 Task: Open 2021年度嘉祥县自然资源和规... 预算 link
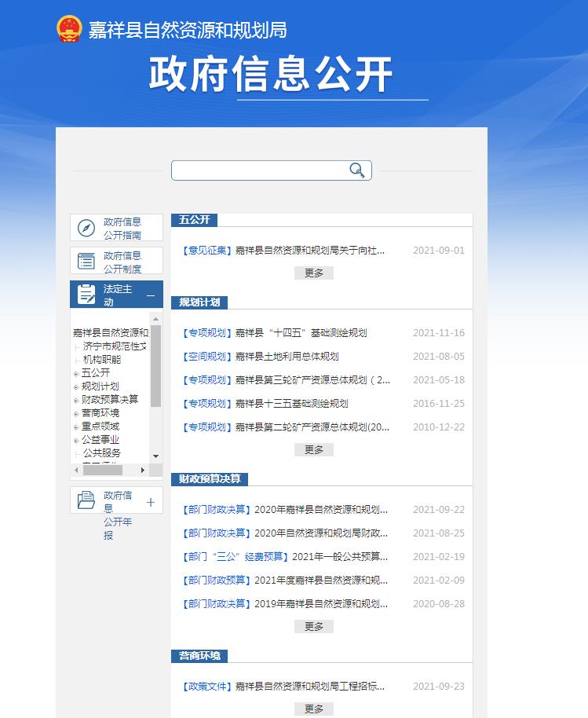point(321,581)
